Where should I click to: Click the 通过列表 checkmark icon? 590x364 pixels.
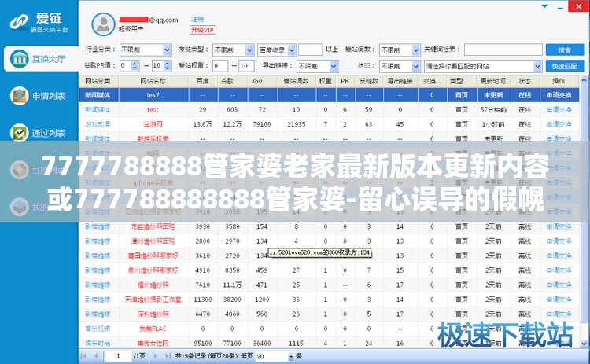pyautogui.click(x=19, y=133)
